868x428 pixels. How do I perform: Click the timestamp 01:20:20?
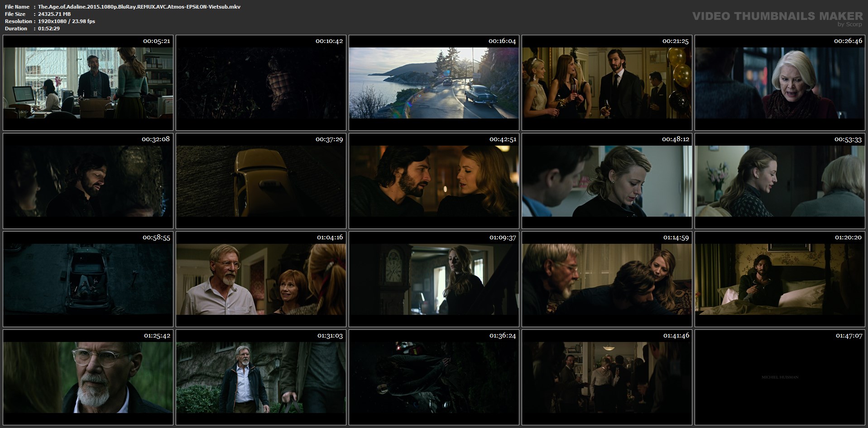click(848, 238)
